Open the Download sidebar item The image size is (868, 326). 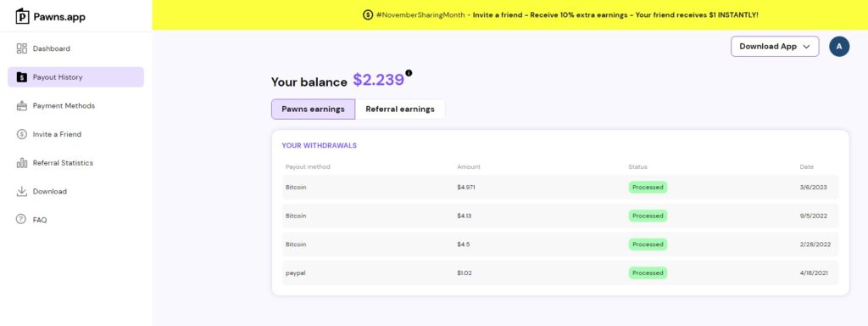[75, 191]
